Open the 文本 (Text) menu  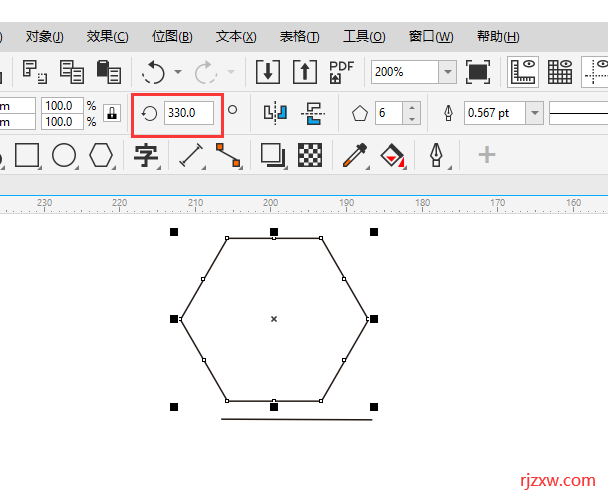[x=235, y=37]
